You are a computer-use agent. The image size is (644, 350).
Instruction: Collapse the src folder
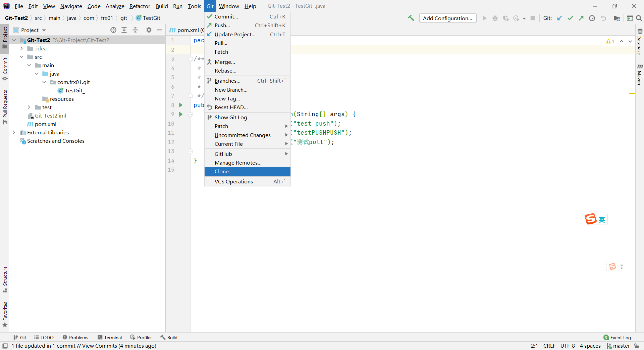(21, 57)
